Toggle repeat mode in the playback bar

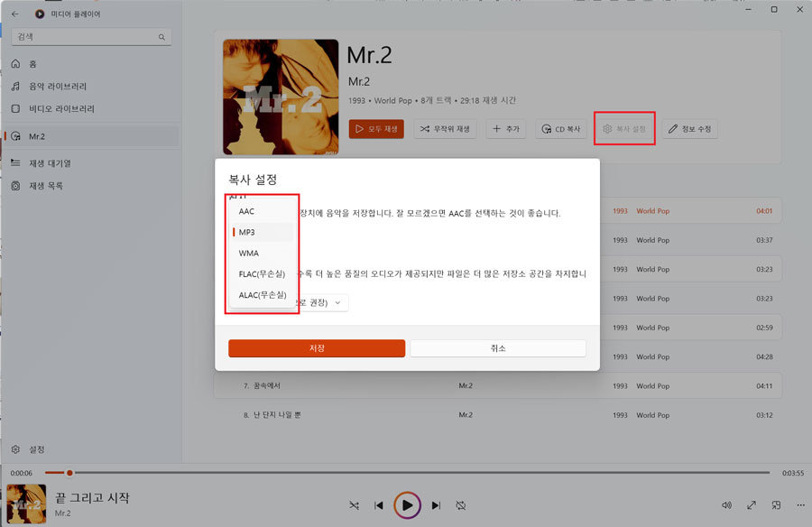point(461,505)
